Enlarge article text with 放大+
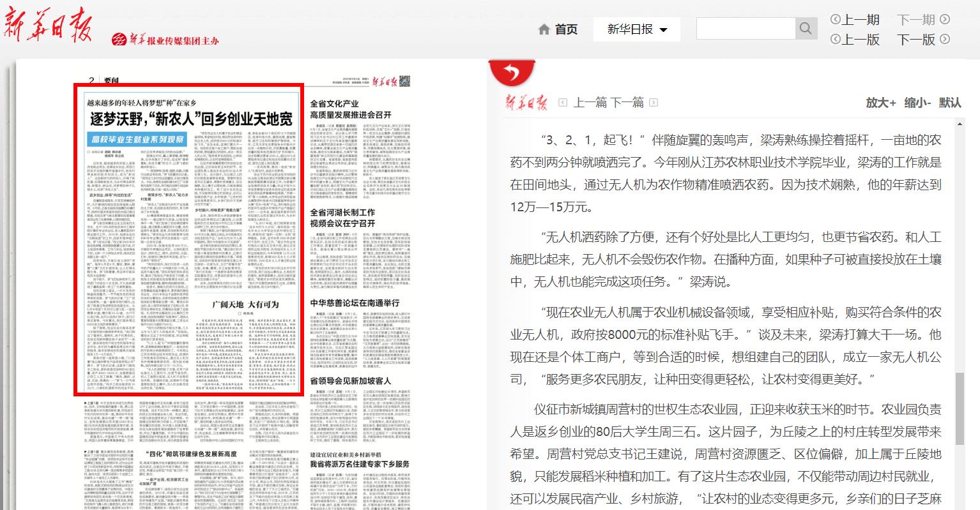The height and width of the screenshot is (510, 980). 880,102
